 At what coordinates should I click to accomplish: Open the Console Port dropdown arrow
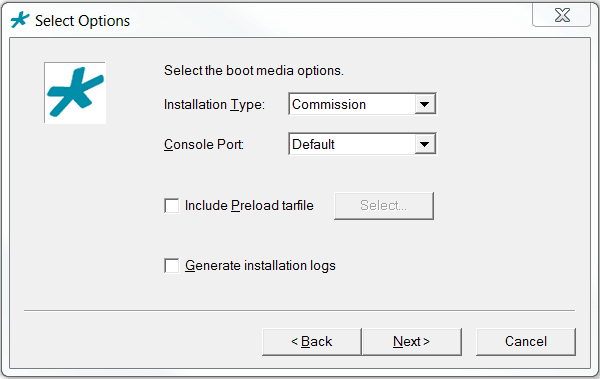425,144
